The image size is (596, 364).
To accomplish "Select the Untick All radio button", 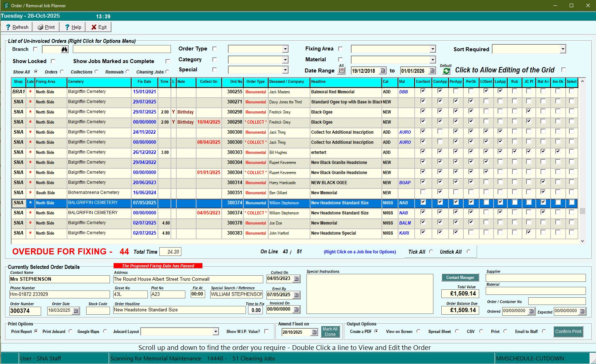I will tap(468, 252).
